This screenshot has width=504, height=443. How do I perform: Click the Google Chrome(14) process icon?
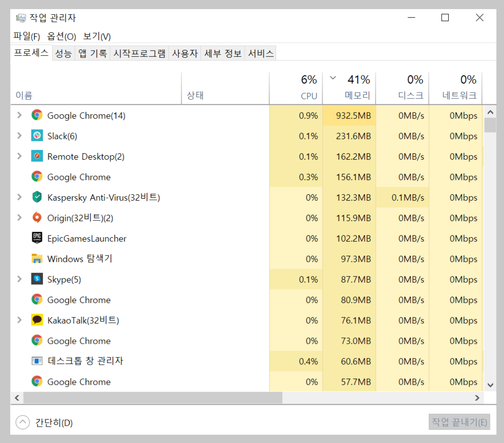(x=37, y=115)
